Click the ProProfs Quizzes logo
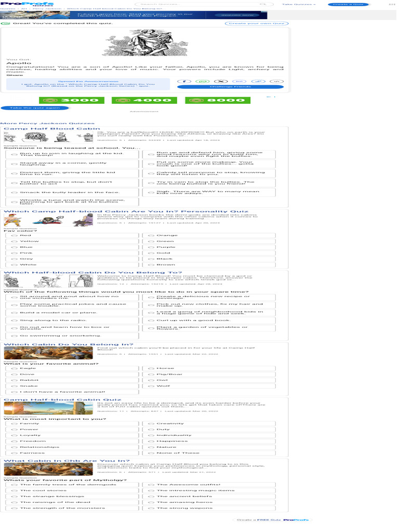Viewport: 399px width, 532px height. click(x=27, y=4)
